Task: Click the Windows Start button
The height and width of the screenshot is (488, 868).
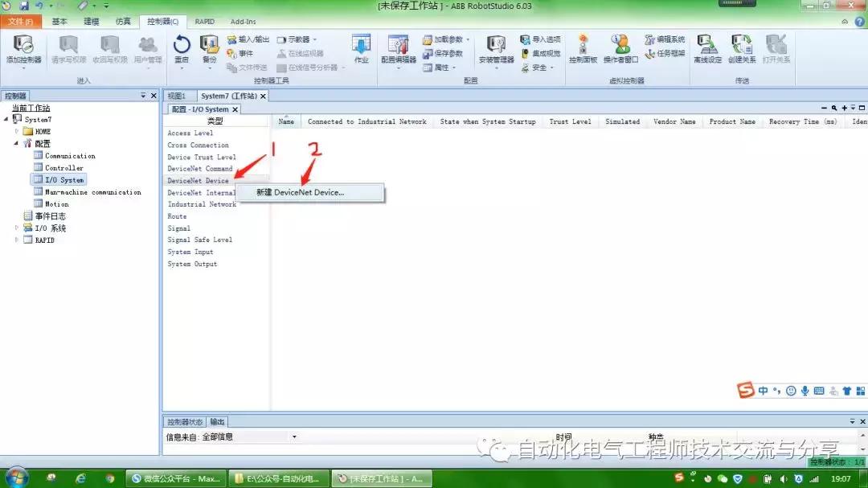Action: click(x=15, y=478)
